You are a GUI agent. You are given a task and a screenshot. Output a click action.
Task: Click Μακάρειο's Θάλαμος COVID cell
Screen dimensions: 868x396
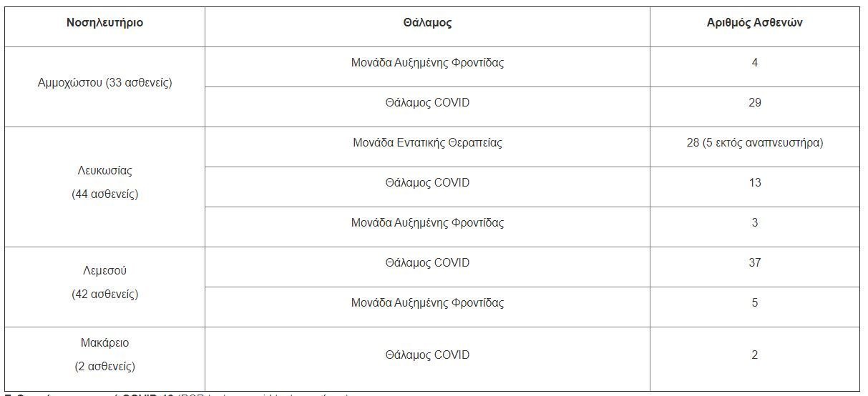[427, 359]
